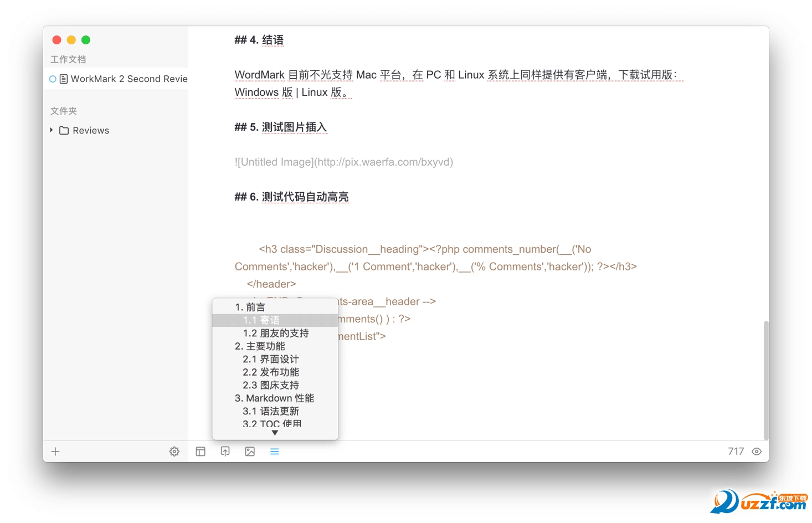Image resolution: width=812 pixels, height=523 pixels.
Task: Click the insert image icon
Action: 249,452
